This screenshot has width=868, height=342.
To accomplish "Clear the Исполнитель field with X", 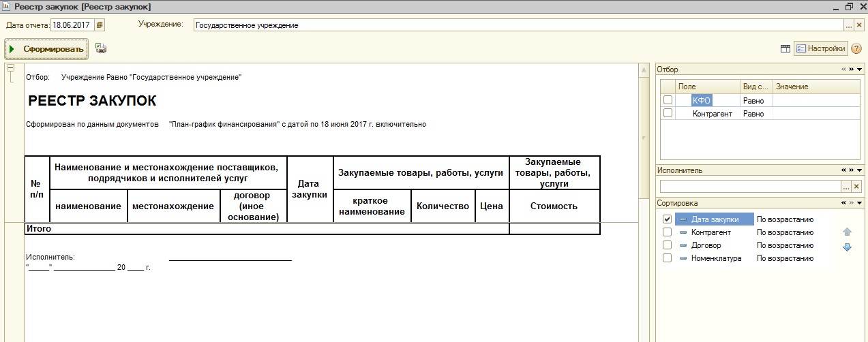I will [857, 186].
